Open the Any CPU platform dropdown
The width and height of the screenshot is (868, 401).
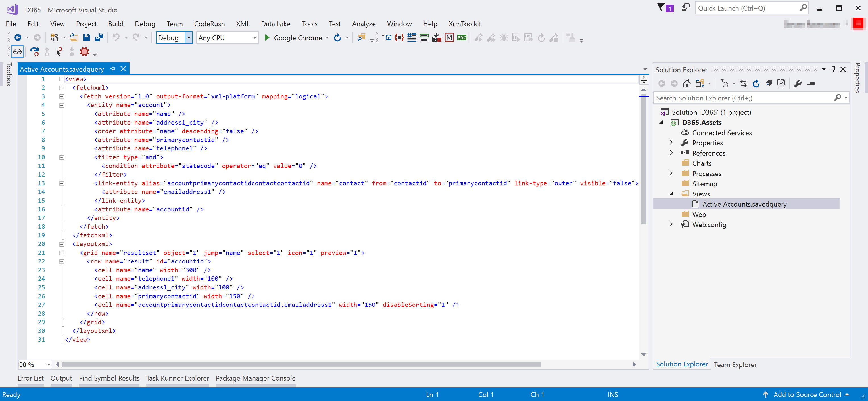tap(255, 38)
